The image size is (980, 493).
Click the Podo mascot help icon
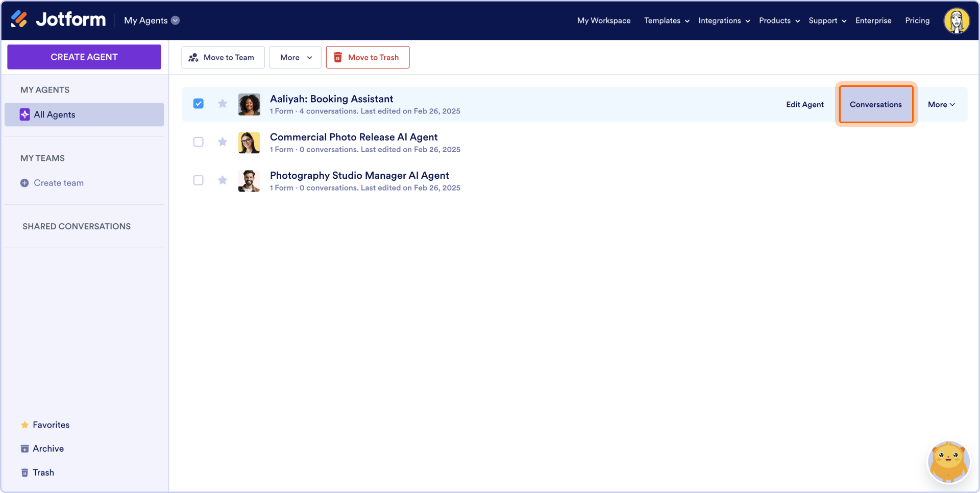point(948,462)
